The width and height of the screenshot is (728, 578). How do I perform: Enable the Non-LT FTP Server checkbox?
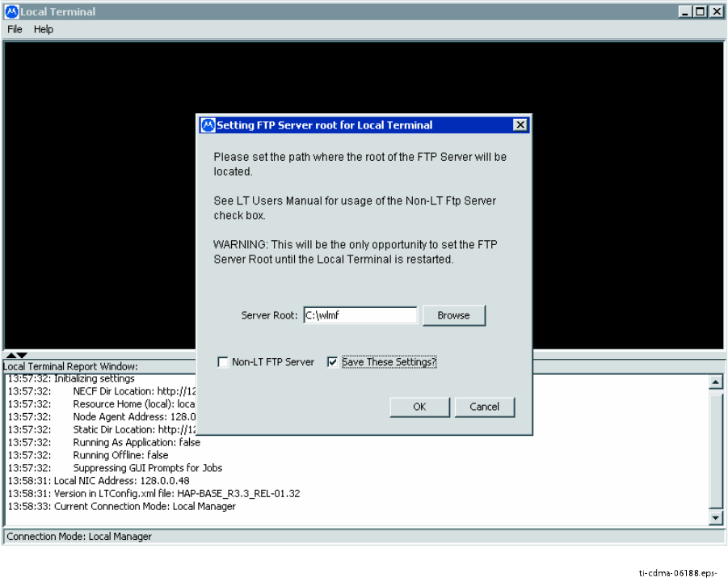click(x=223, y=362)
